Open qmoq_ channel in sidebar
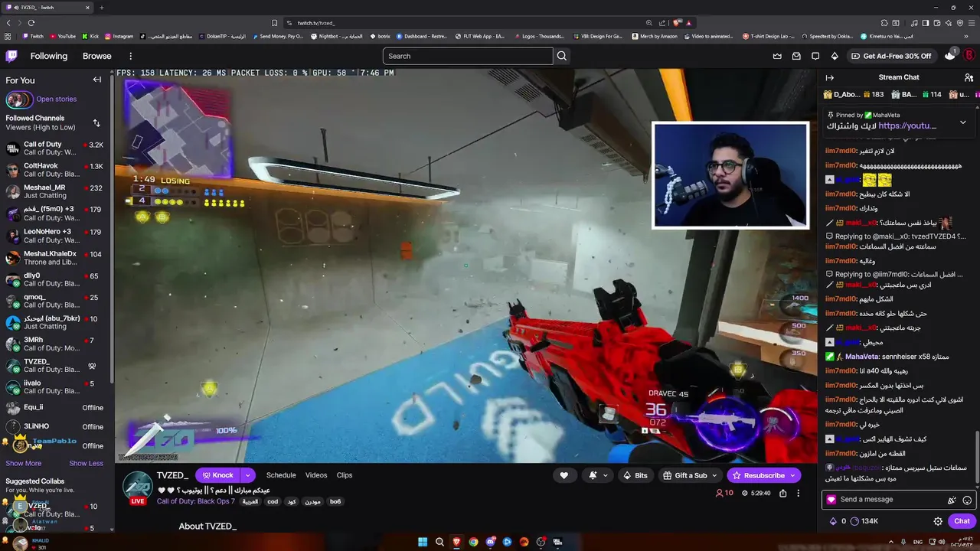 [x=55, y=302]
